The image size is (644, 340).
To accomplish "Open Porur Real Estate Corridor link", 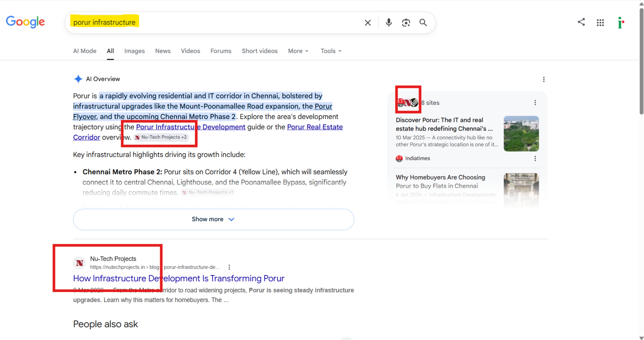I will (315, 127).
